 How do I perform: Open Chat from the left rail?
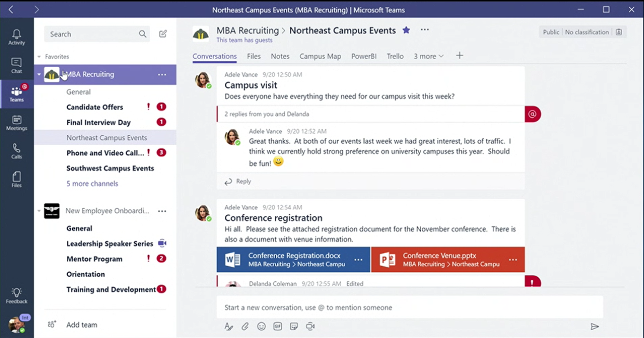[x=17, y=65]
